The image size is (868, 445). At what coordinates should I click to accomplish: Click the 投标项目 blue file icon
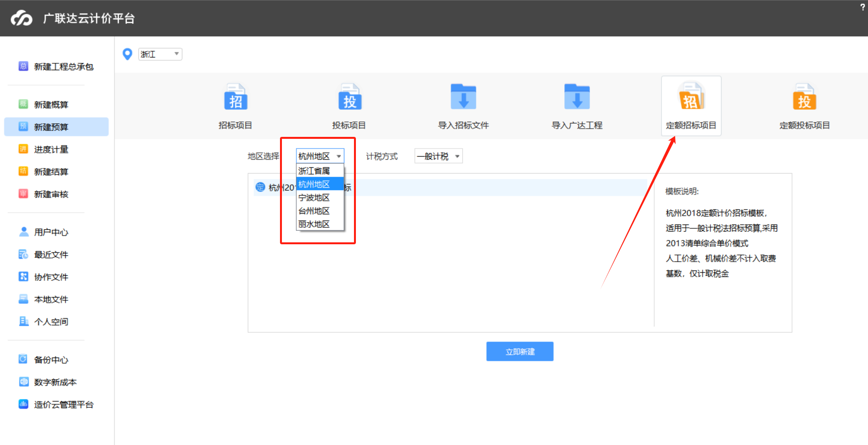(350, 97)
